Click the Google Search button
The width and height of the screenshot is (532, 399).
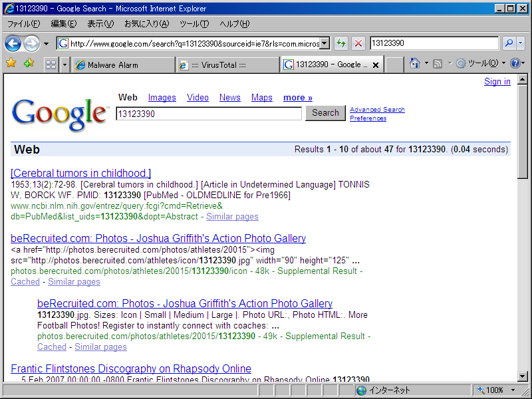[325, 113]
